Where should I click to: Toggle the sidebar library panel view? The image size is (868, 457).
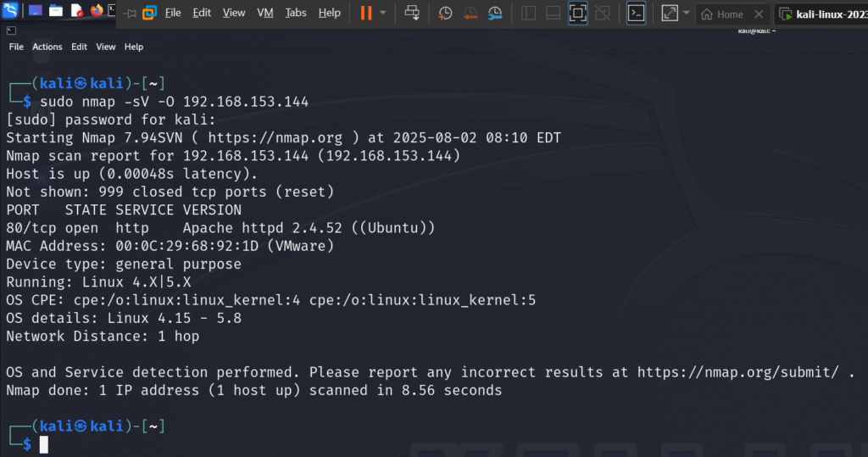[529, 14]
